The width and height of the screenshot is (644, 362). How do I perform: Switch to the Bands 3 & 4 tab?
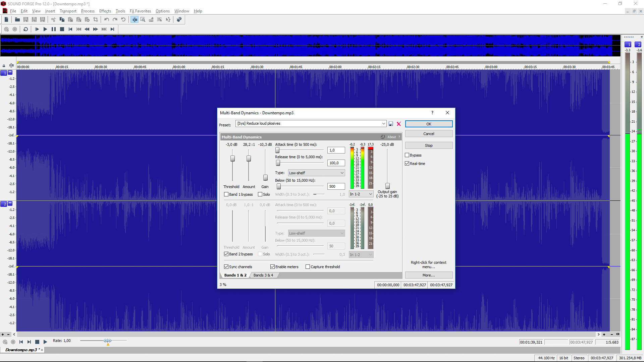[x=264, y=275]
